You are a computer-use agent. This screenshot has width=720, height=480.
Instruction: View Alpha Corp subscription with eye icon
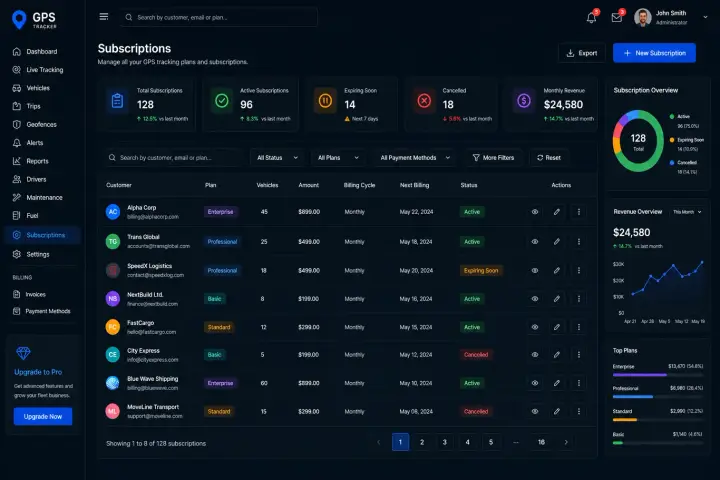pyautogui.click(x=534, y=212)
